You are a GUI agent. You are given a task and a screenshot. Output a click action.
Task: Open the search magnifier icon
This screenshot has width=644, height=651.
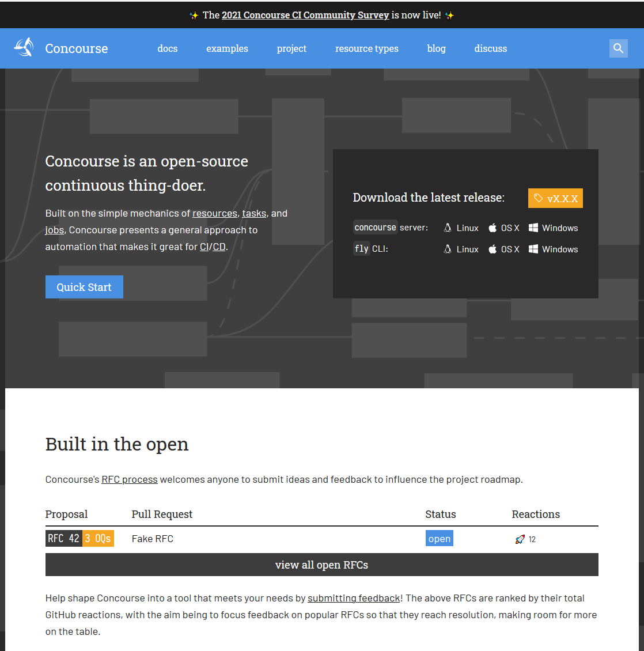point(618,48)
